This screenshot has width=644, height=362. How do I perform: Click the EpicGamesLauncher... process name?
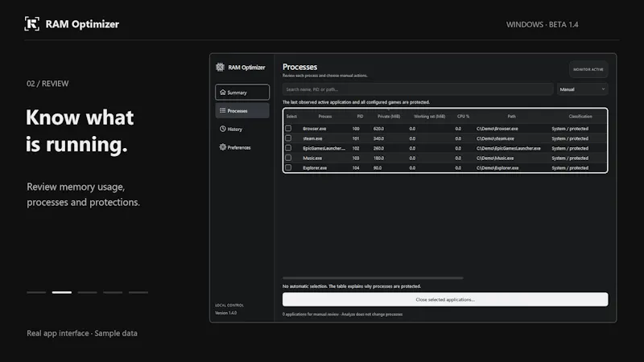pyautogui.click(x=324, y=148)
